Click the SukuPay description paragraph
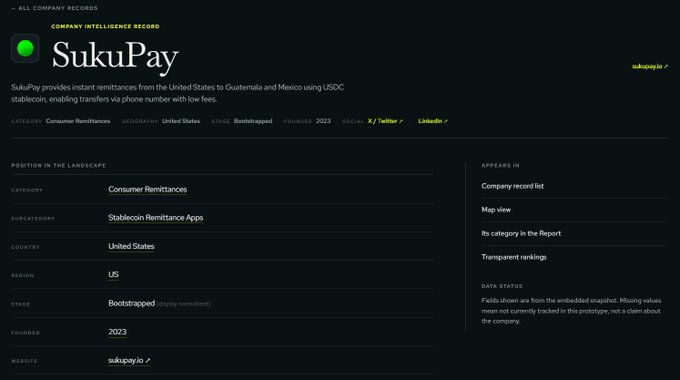Image resolution: width=680 pixels, height=380 pixels. tap(178, 93)
